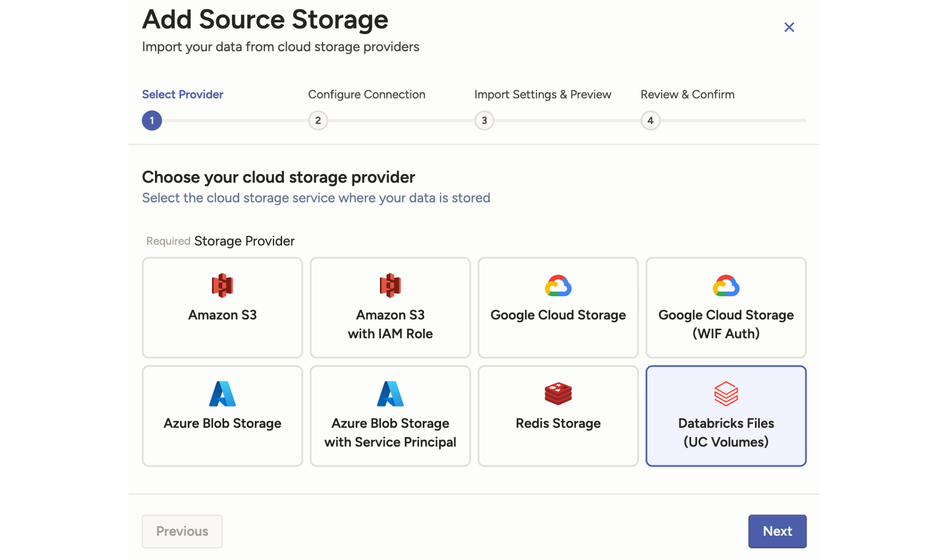Click the Amazon S3 with IAM Role icon
This screenshot has width=947, height=560.
click(x=390, y=286)
